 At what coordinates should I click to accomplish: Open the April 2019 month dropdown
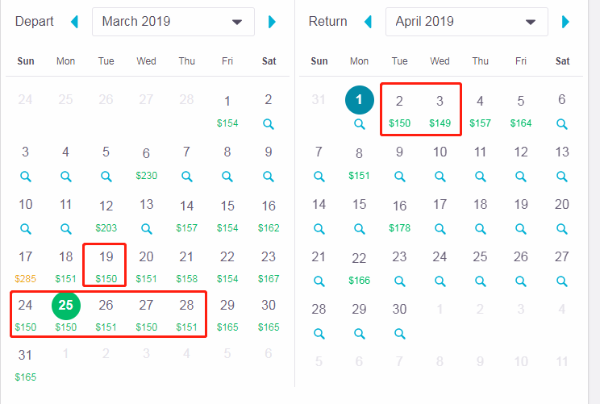[466, 22]
